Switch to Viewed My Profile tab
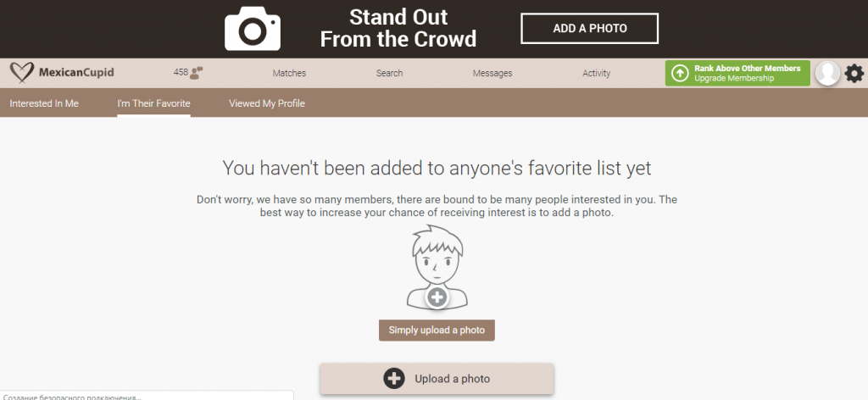 pos(266,103)
